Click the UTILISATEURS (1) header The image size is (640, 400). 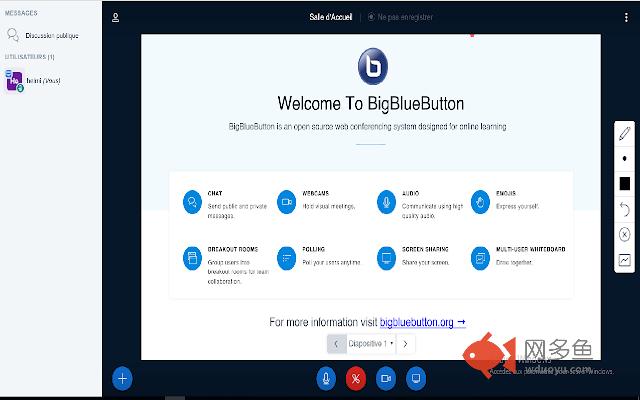[29, 57]
